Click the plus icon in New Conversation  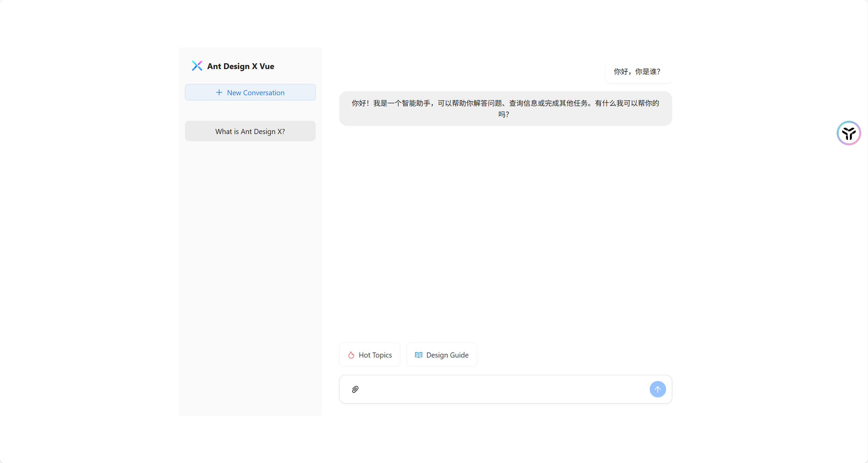tap(219, 93)
